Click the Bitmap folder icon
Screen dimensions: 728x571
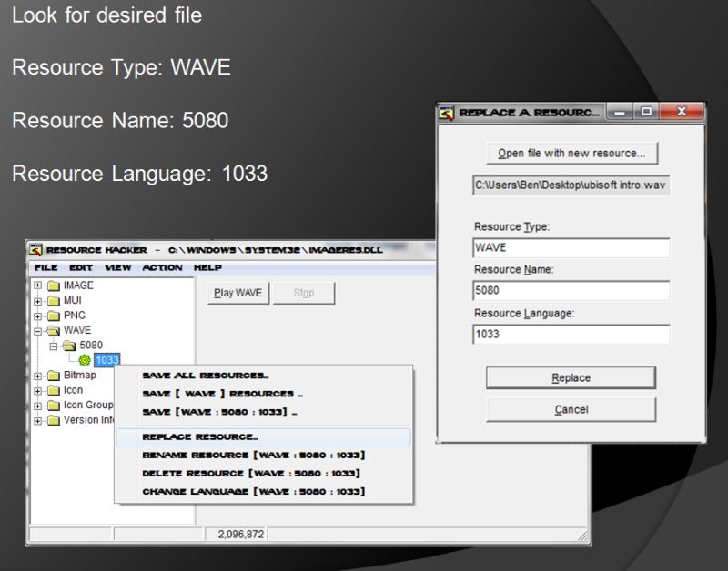tap(55, 375)
